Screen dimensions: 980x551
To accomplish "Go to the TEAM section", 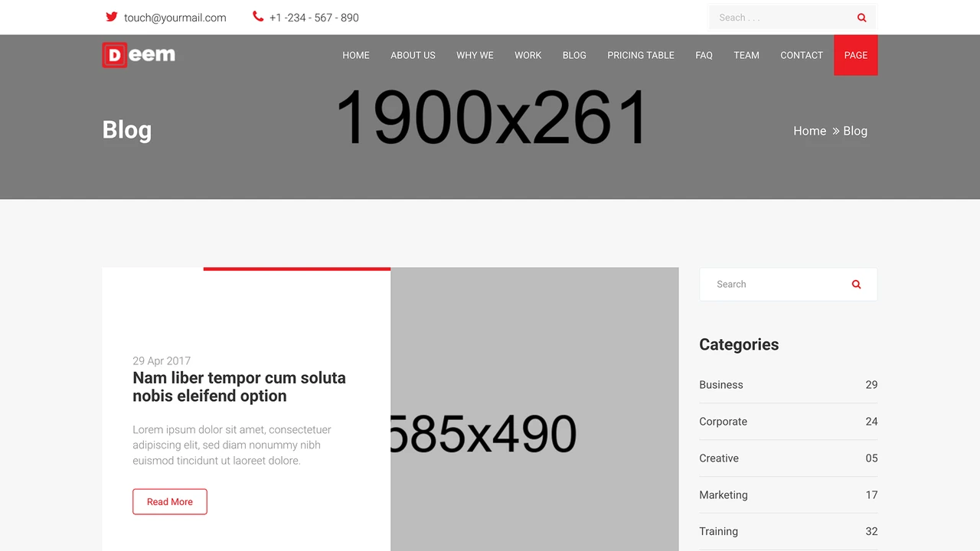I will [746, 55].
